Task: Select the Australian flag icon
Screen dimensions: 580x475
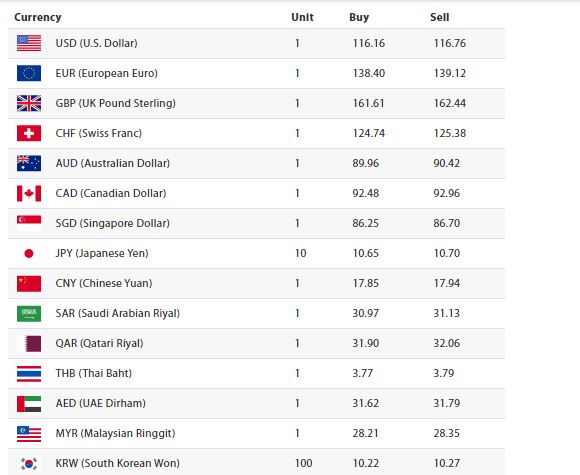Action: (x=29, y=163)
